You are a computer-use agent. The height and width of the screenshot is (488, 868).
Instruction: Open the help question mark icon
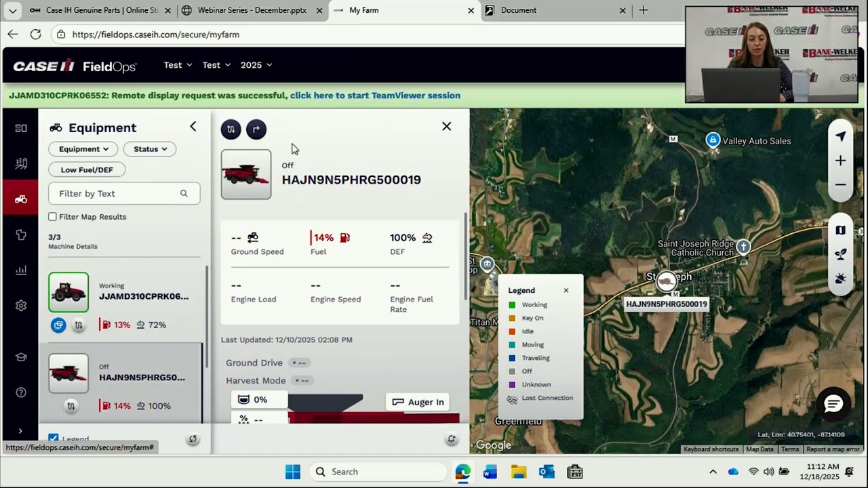point(21,392)
